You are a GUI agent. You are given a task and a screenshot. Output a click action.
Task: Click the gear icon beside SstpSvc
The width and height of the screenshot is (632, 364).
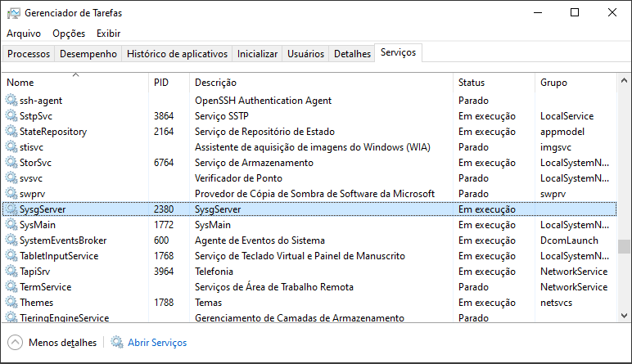click(11, 115)
